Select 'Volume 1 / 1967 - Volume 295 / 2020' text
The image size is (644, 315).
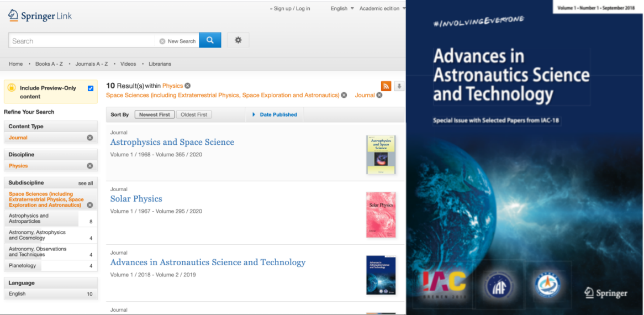[156, 211]
